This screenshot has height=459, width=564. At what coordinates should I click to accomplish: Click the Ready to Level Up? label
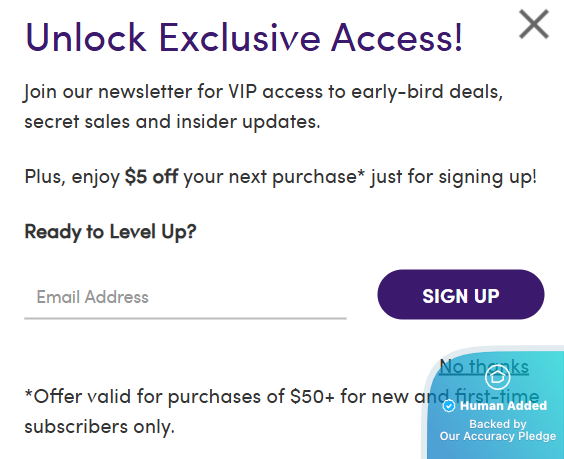[x=110, y=231]
